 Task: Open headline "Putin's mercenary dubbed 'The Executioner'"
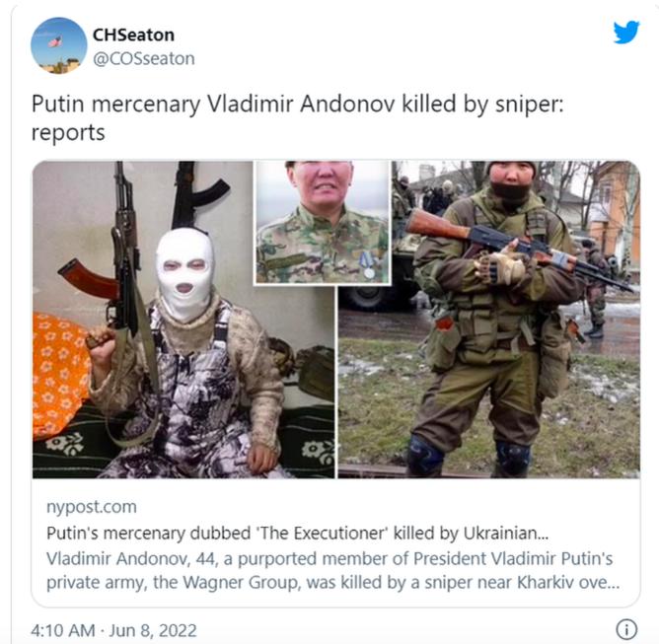[x=297, y=534]
